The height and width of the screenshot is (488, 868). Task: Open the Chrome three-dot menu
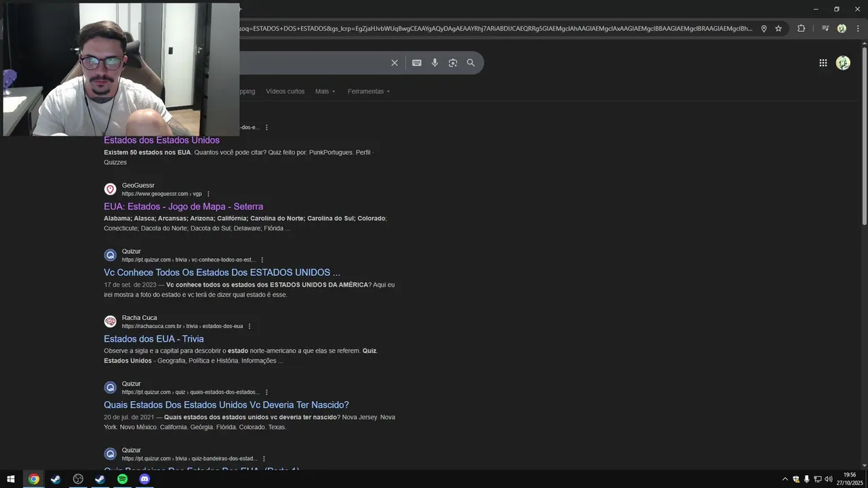pyautogui.click(x=857, y=28)
